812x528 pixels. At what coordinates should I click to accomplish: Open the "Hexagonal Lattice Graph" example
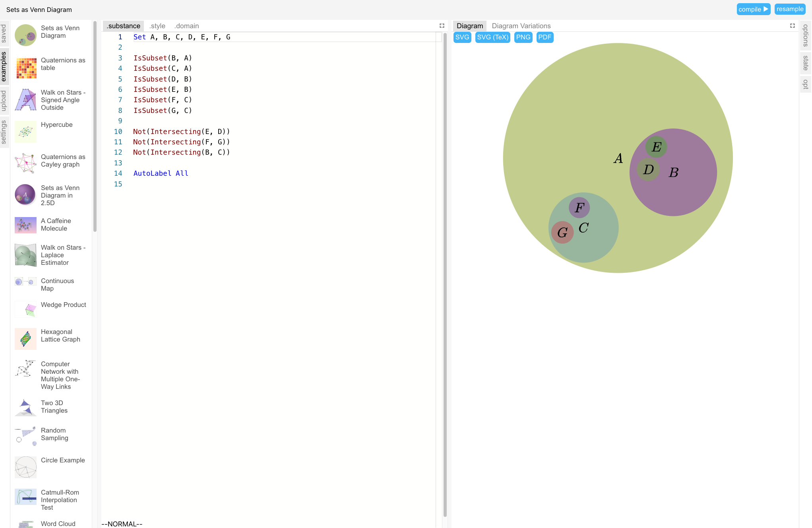60,336
